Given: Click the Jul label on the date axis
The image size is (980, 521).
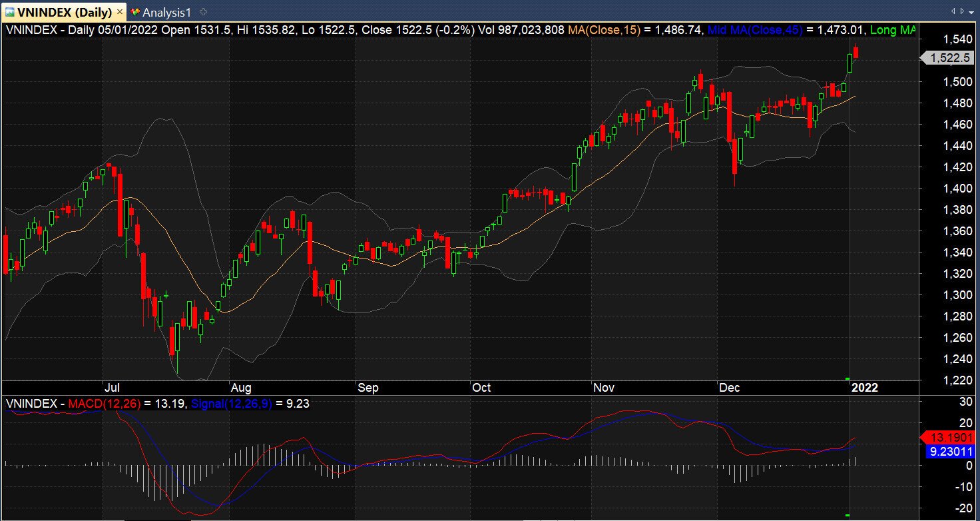Looking at the screenshot, I should pos(111,388).
